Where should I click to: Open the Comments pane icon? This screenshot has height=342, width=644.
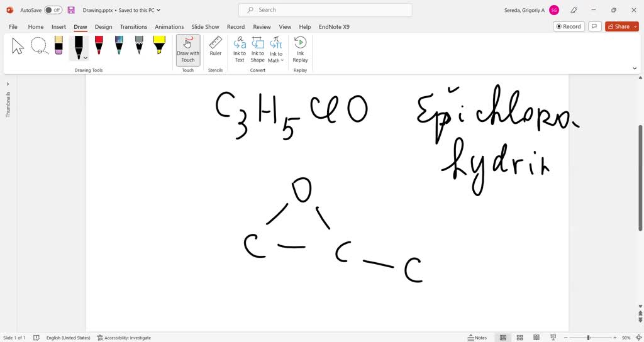point(594,26)
